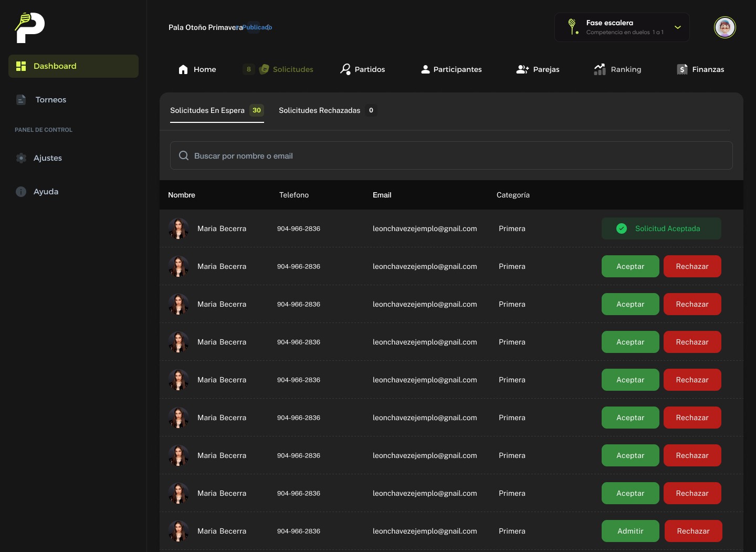Open Ajustes gear icon in sidebar
Image resolution: width=756 pixels, height=552 pixels.
coord(21,158)
